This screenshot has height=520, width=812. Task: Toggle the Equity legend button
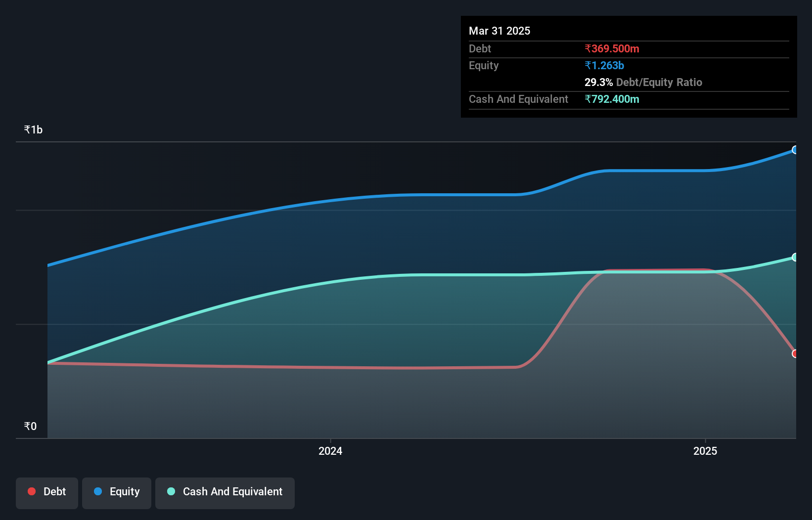[x=117, y=493]
